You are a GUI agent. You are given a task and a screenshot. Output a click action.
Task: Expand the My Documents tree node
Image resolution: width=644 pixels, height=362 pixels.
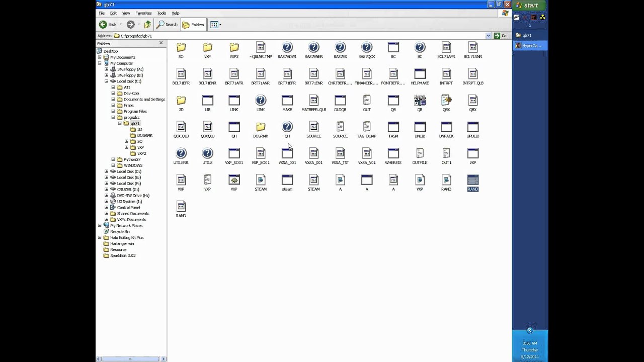coord(100,57)
